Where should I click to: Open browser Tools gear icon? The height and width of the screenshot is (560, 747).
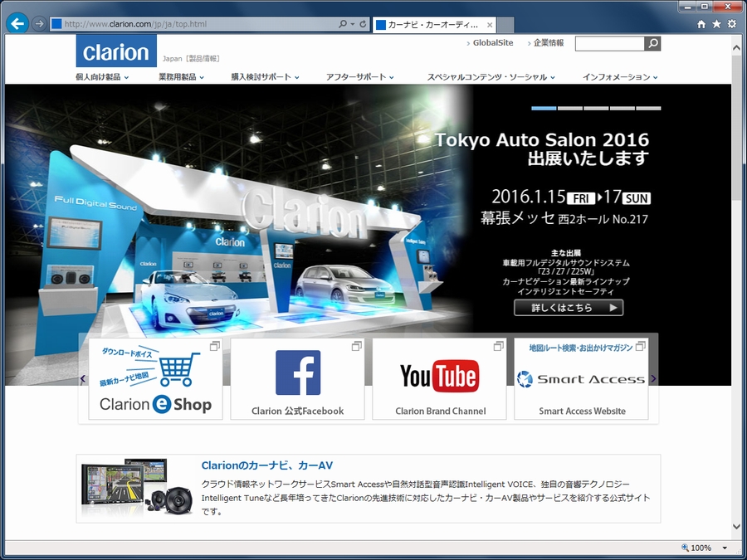732,24
